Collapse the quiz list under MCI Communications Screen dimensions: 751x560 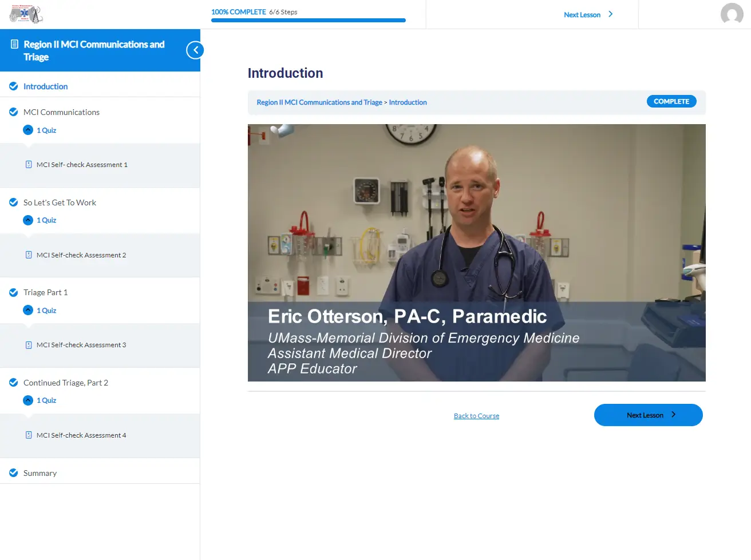point(28,130)
